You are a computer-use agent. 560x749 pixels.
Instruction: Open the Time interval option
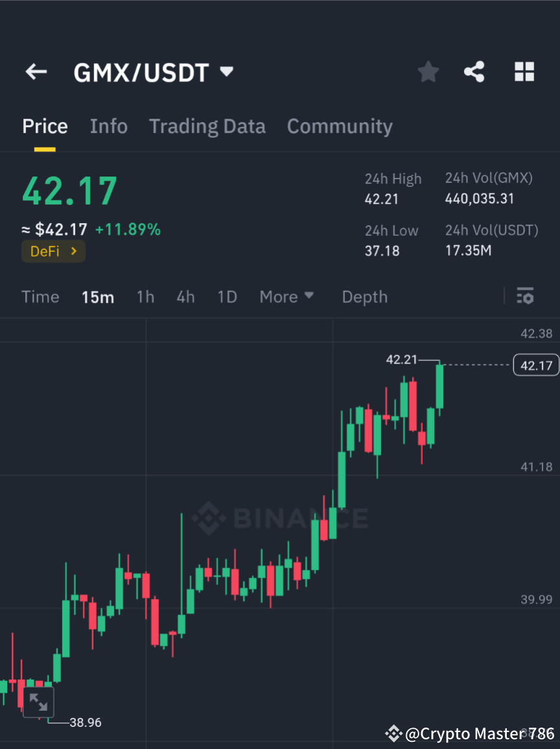click(x=40, y=296)
